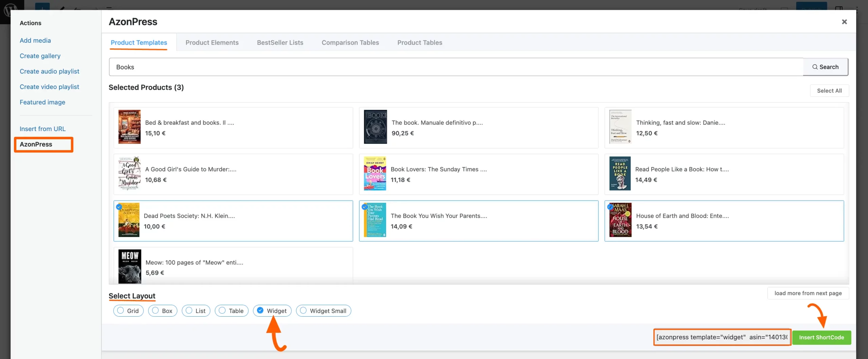
Task: Click the Select All button
Action: click(x=829, y=90)
